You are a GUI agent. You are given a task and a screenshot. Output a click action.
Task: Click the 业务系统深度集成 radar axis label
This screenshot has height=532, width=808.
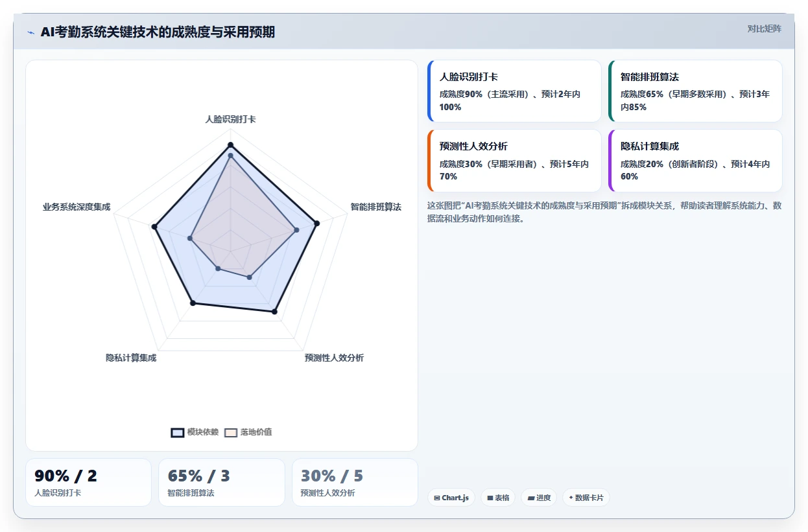tap(77, 207)
